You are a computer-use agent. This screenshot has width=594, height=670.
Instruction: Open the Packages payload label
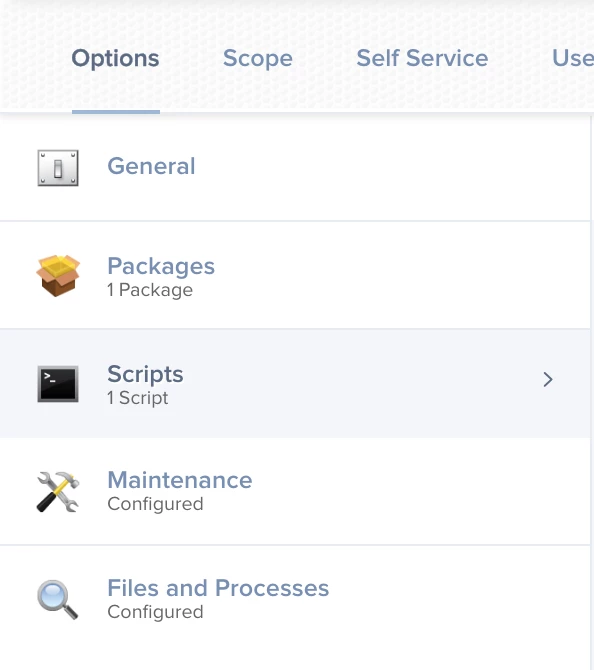coord(161,266)
